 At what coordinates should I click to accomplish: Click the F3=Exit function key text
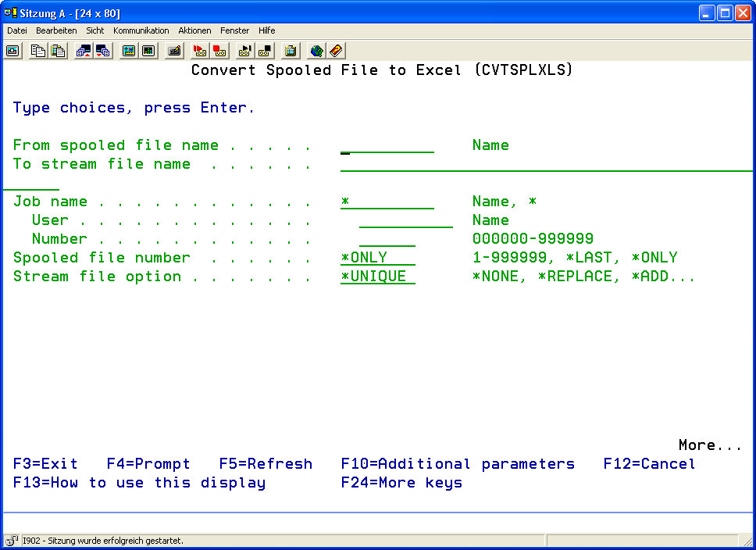(x=45, y=464)
